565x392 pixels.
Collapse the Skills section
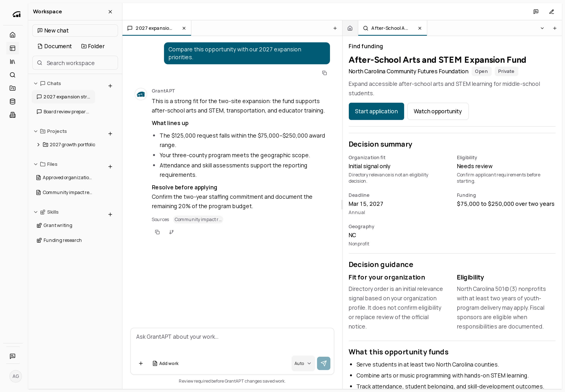coord(36,212)
